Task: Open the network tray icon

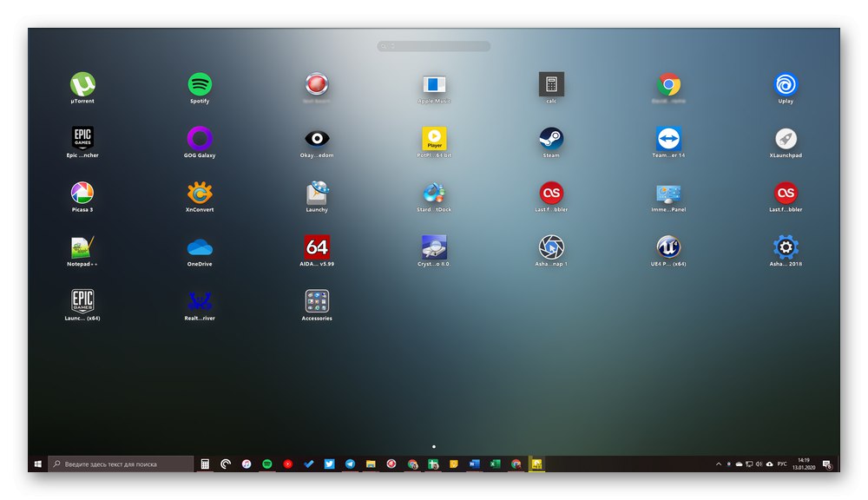Action: (x=749, y=464)
